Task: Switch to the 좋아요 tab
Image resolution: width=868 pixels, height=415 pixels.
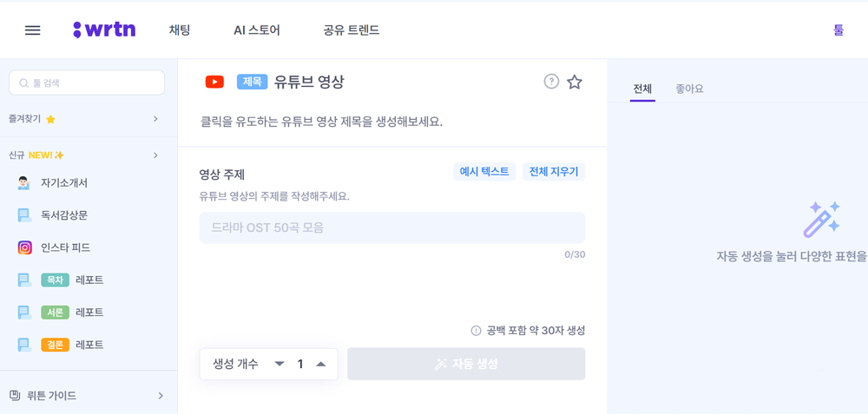Action: pos(689,89)
